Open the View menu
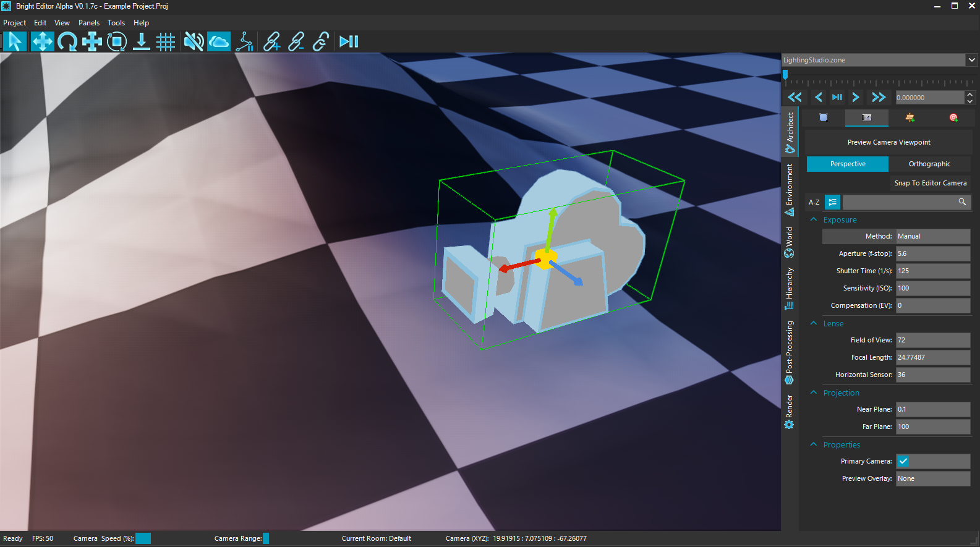 click(62, 23)
